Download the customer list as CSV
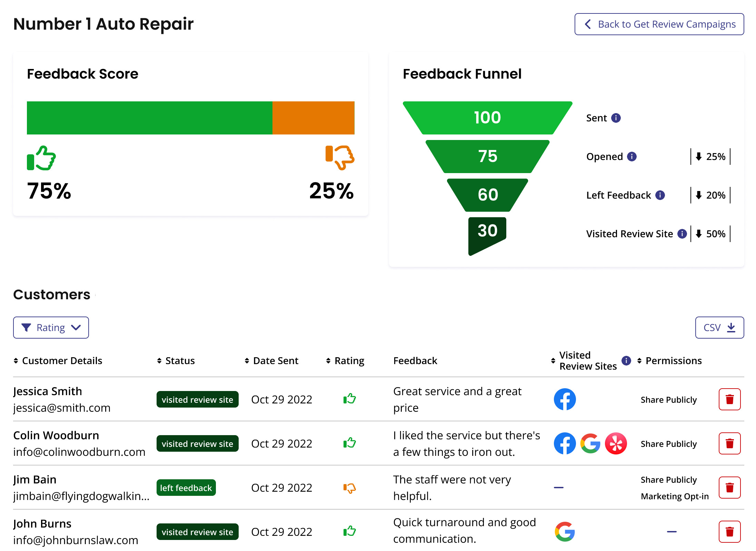Viewport: 756px width, 551px height. 719,327
